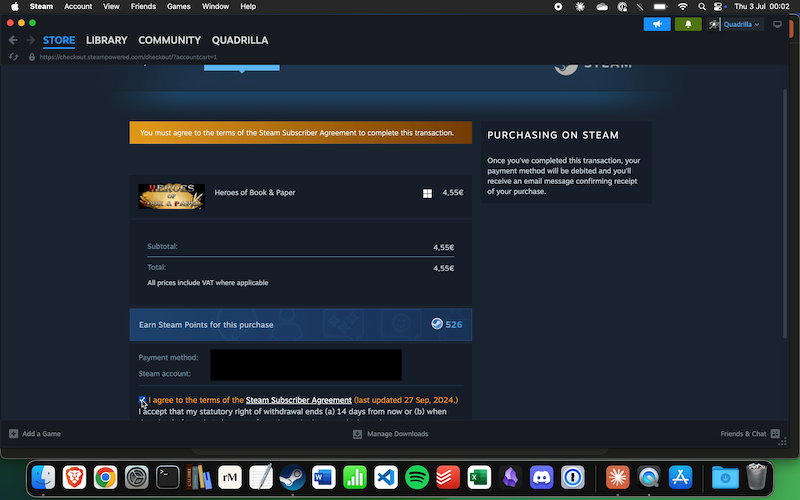Switch to the STORE tab
This screenshot has height=500, width=800.
pos(59,40)
